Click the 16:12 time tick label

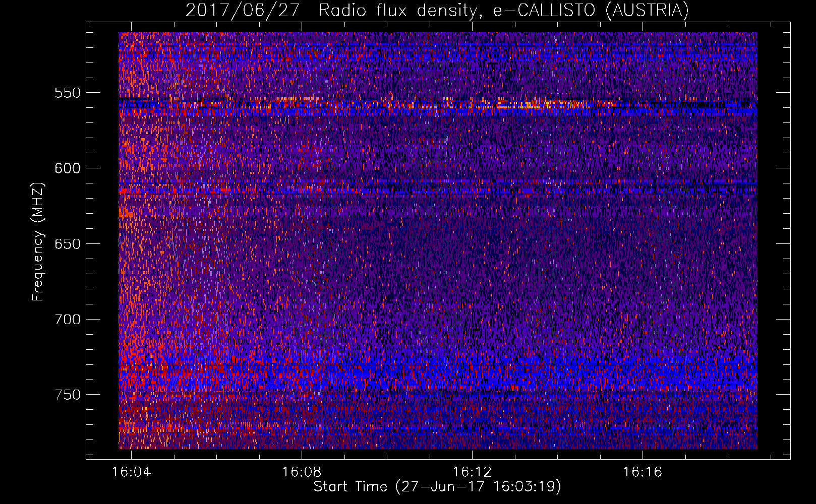472,472
